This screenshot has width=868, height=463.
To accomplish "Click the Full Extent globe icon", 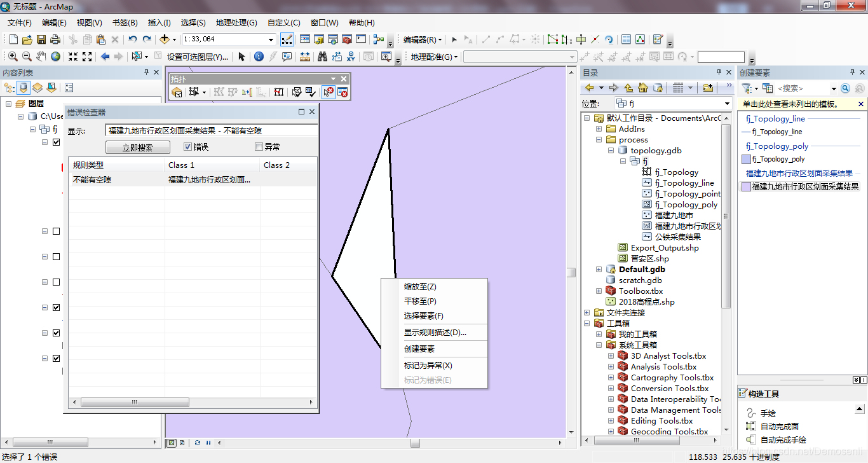I will point(56,57).
